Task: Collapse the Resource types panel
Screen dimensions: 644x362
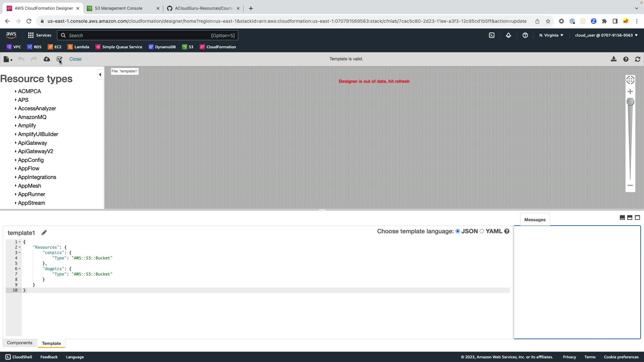Action: coord(100,74)
